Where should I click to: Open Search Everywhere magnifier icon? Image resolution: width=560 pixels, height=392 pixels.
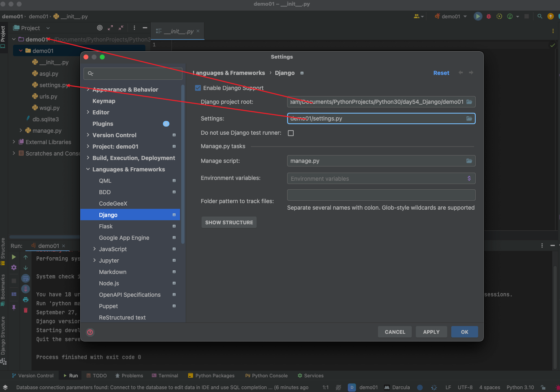click(540, 16)
